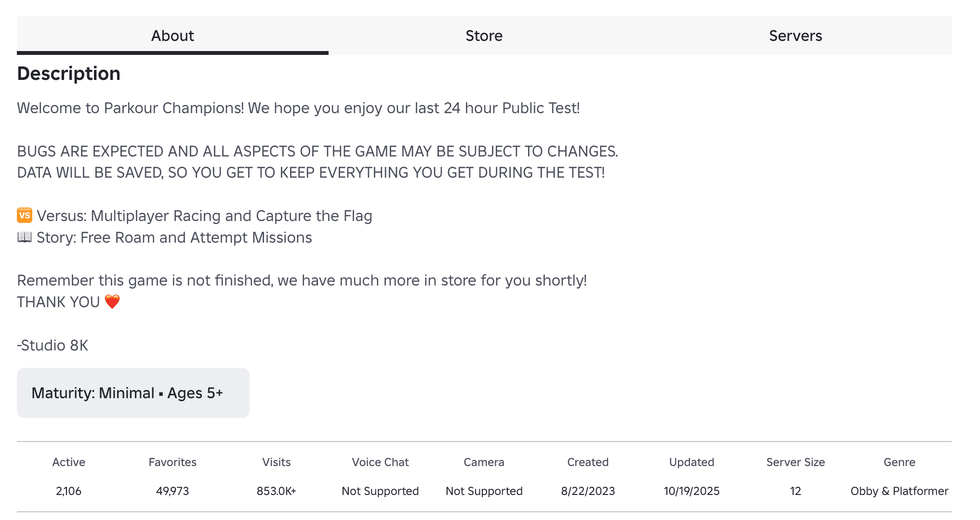Click the open book Story icon

pos(24,237)
